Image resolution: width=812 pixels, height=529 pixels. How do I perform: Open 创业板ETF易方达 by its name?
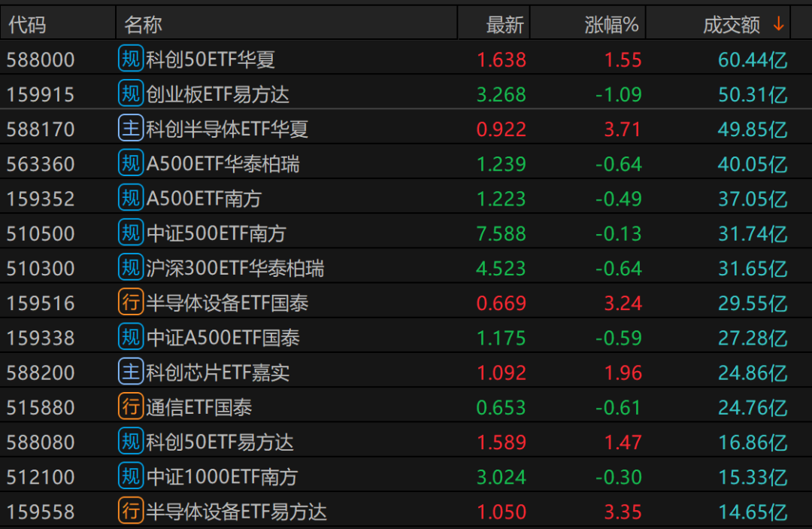(x=217, y=94)
